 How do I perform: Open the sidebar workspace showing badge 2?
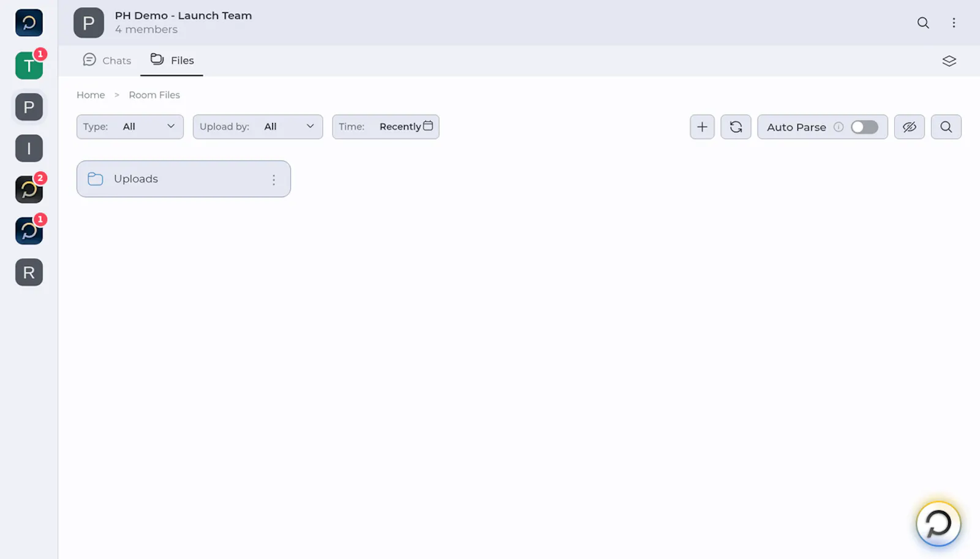click(x=29, y=190)
